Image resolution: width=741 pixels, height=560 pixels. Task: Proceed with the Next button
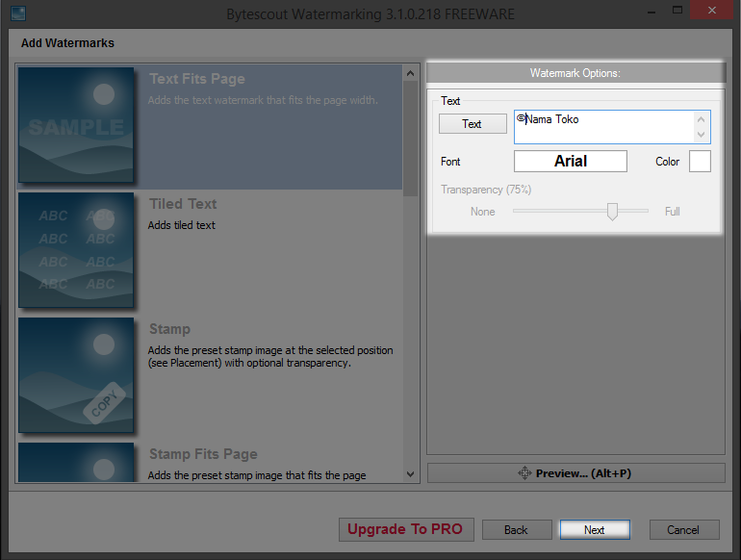[594, 530]
